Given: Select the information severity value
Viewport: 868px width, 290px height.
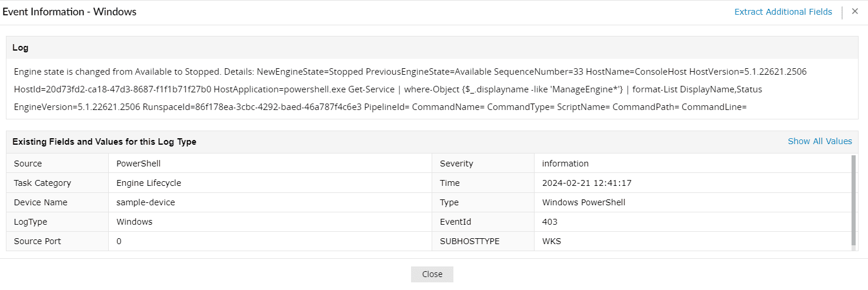Looking at the screenshot, I should (x=565, y=164).
